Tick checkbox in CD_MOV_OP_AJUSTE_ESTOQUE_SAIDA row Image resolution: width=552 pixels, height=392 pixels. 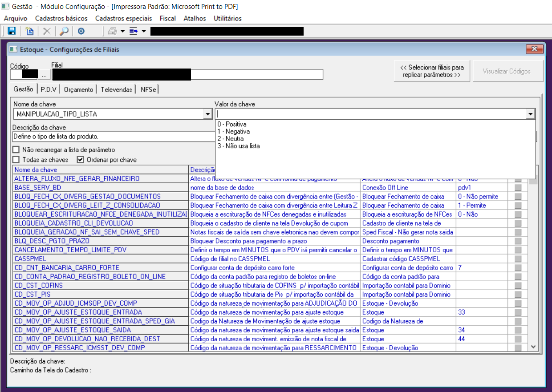click(x=518, y=330)
